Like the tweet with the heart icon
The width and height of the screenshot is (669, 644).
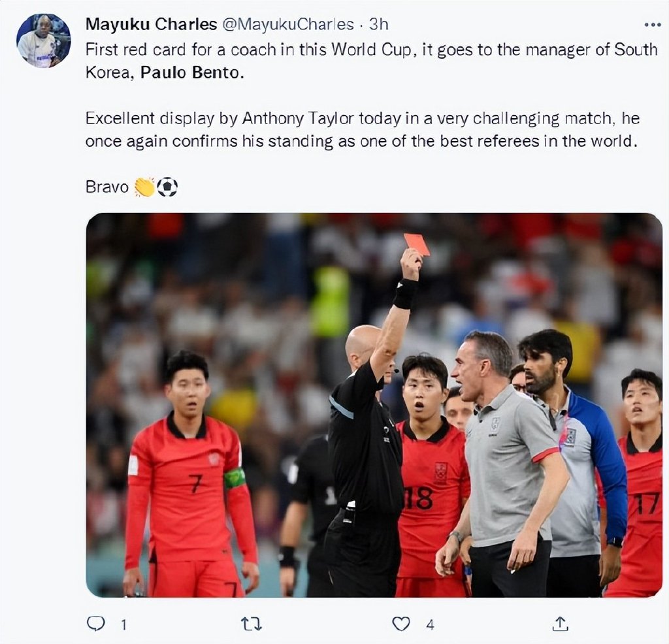click(x=401, y=624)
